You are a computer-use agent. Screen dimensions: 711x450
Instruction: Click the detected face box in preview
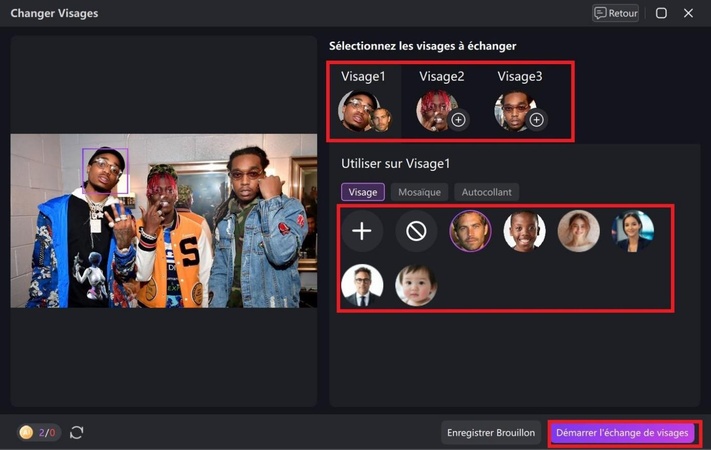pos(105,171)
